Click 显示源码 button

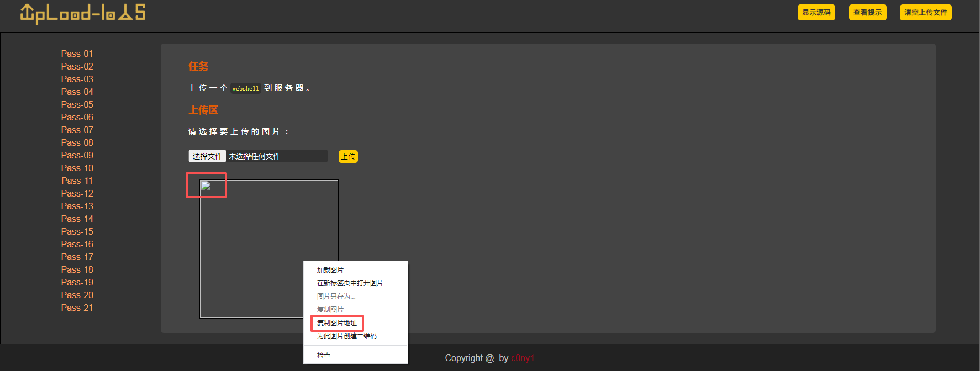[816, 13]
